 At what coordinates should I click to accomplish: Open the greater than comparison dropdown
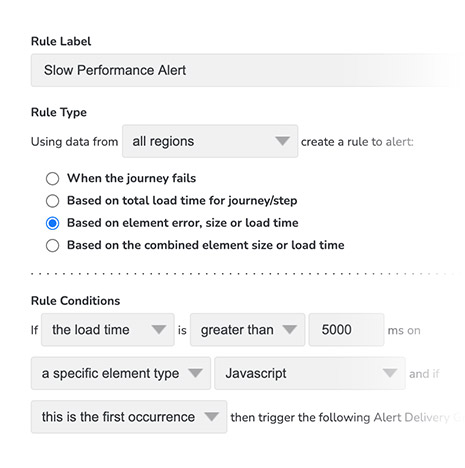coord(247,330)
